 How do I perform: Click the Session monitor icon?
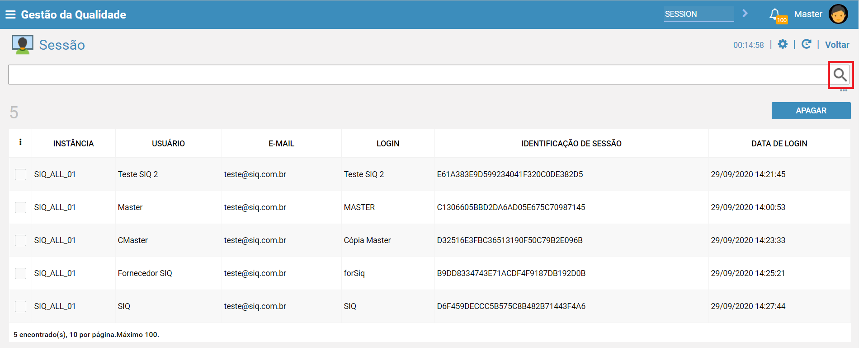(x=23, y=45)
